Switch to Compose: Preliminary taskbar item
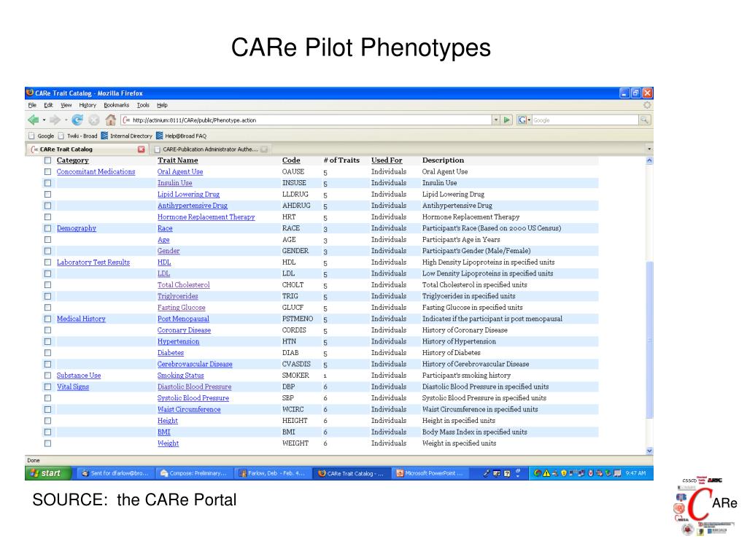747x560 pixels. point(194,472)
